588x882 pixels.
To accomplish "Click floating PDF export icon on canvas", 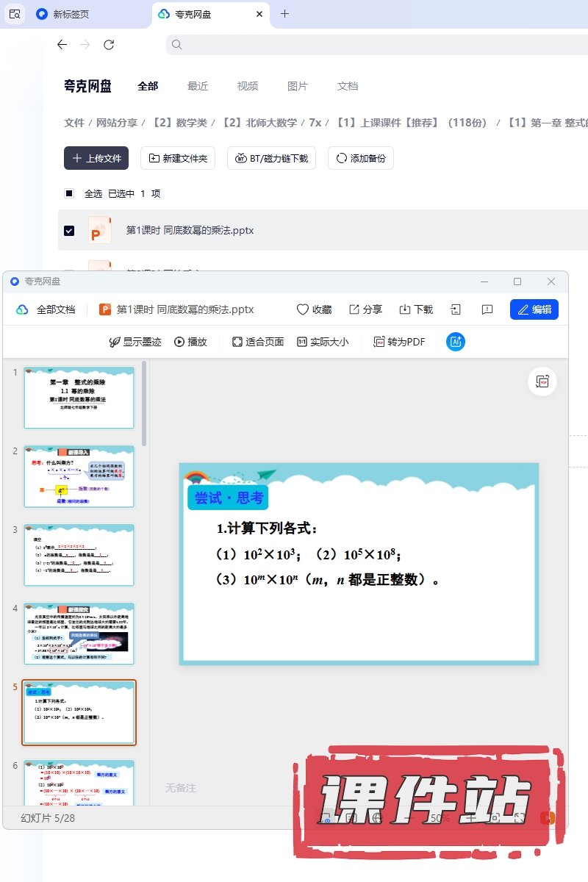I will [542, 381].
